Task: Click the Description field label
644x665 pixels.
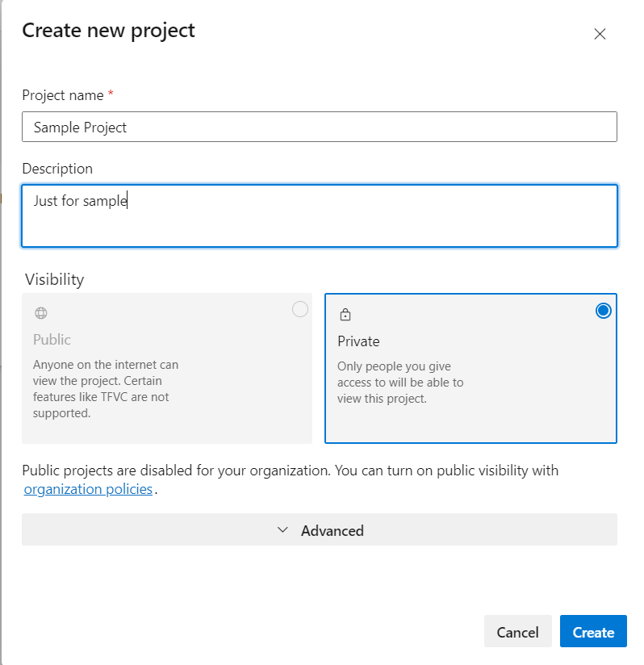Action: pyautogui.click(x=57, y=169)
